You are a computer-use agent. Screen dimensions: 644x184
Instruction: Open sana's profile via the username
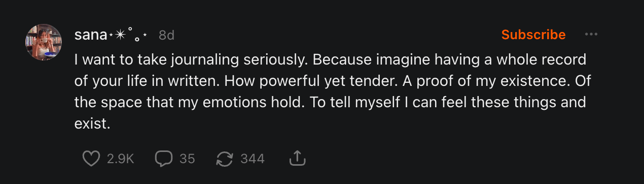[x=88, y=35]
